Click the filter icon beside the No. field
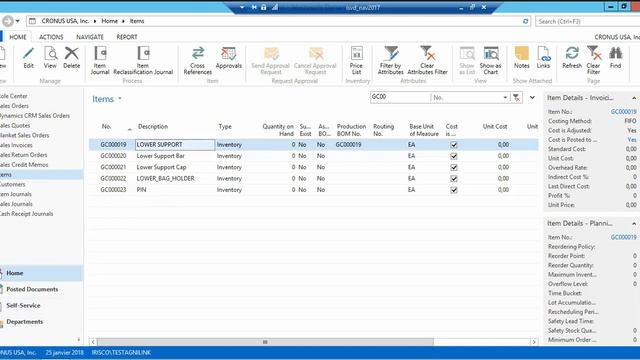640x360 pixels. tap(516, 98)
